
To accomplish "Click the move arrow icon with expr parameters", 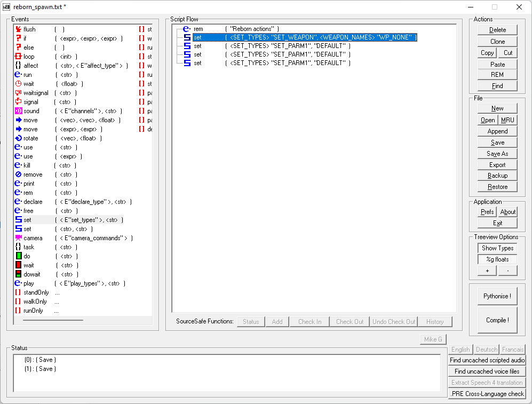I will (x=18, y=129).
